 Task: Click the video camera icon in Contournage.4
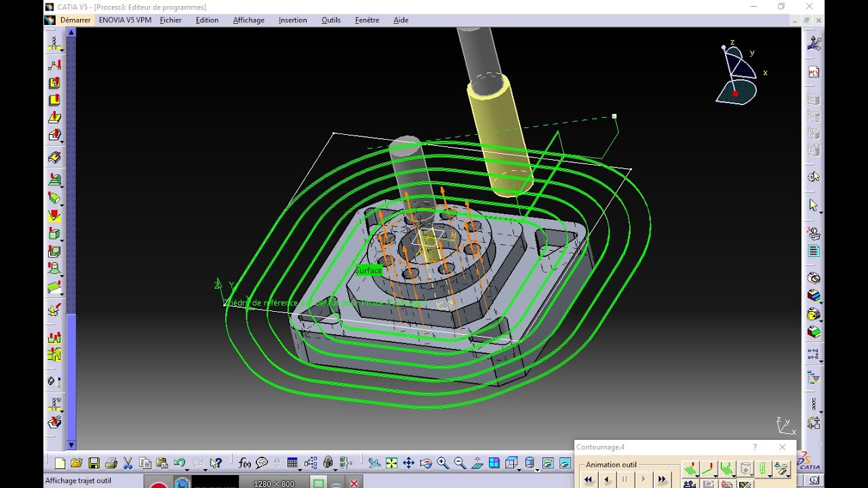pos(690,484)
